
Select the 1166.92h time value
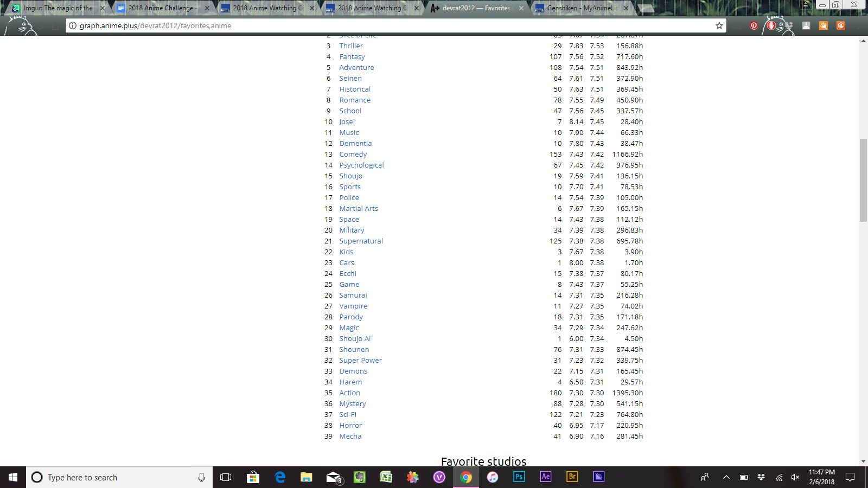click(628, 155)
